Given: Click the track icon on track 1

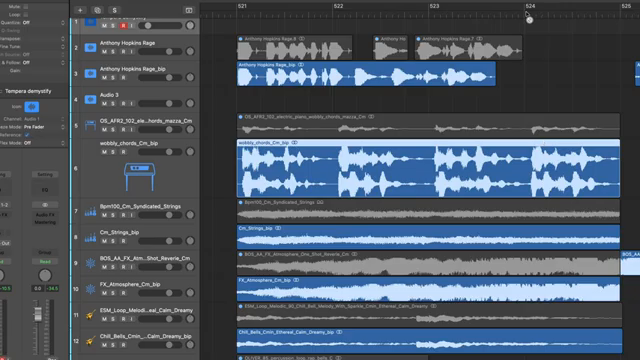Looking at the screenshot, I should click(90, 22).
